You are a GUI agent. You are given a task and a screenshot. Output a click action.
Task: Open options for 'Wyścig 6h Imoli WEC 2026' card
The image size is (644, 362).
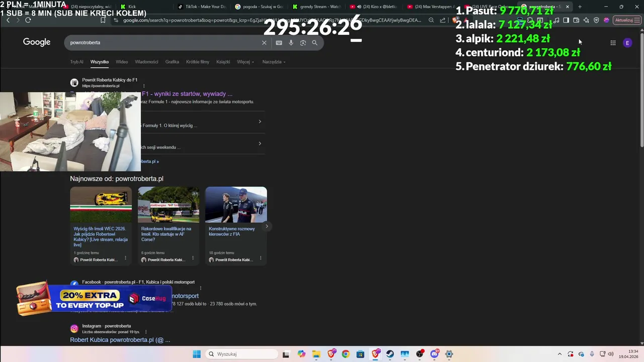click(126, 258)
